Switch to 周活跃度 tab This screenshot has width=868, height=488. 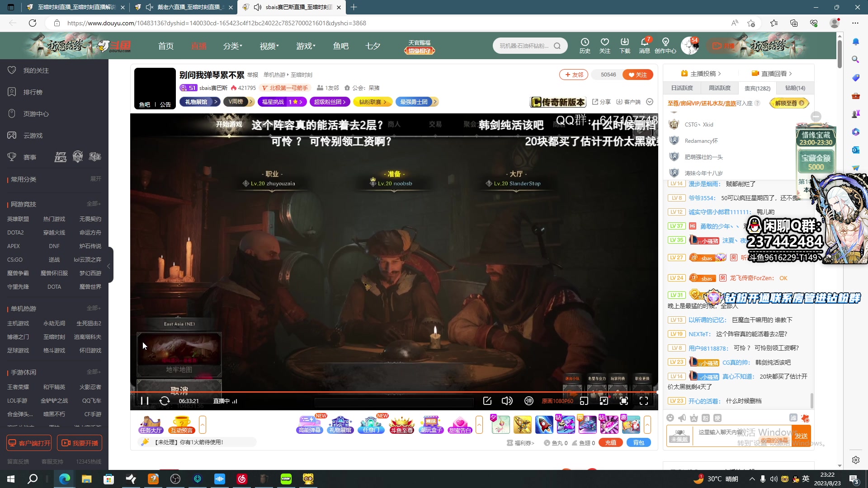point(719,88)
